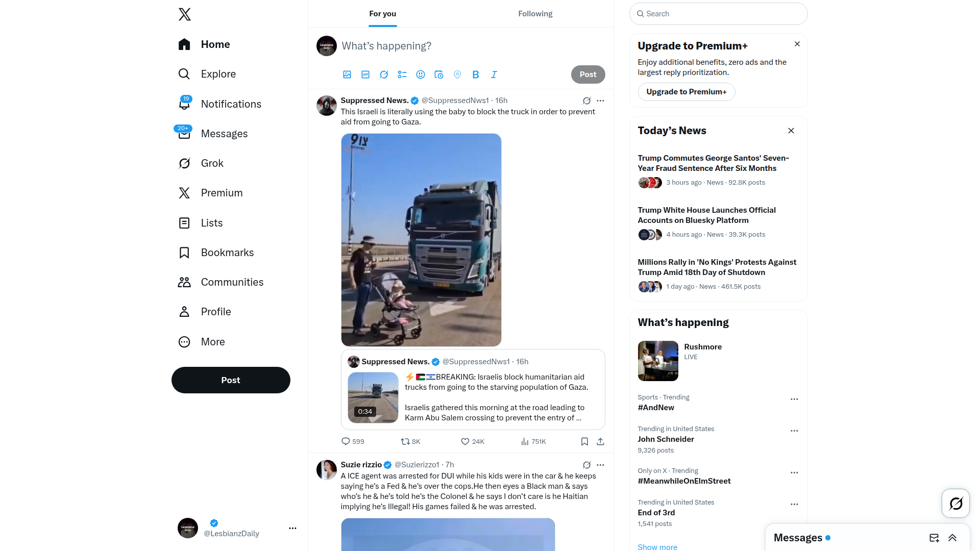Add a GIF to the post composer

[x=365, y=74]
